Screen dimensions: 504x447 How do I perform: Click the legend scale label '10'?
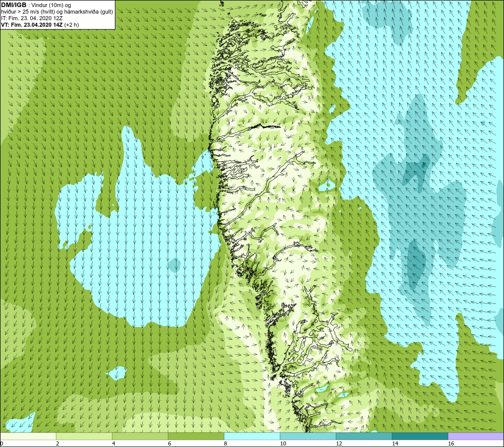283,443
